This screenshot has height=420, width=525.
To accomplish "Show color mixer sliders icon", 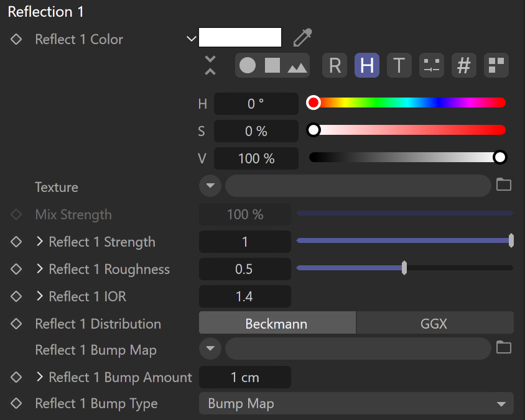I will (432, 65).
